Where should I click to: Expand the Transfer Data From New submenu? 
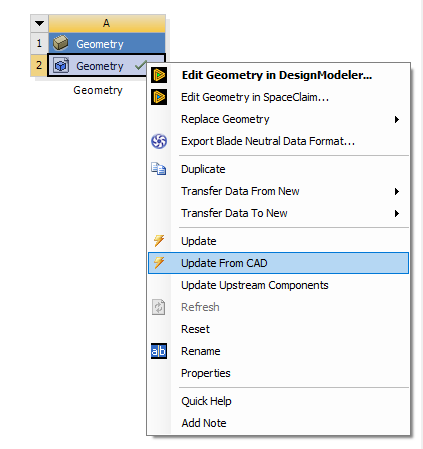397,191
